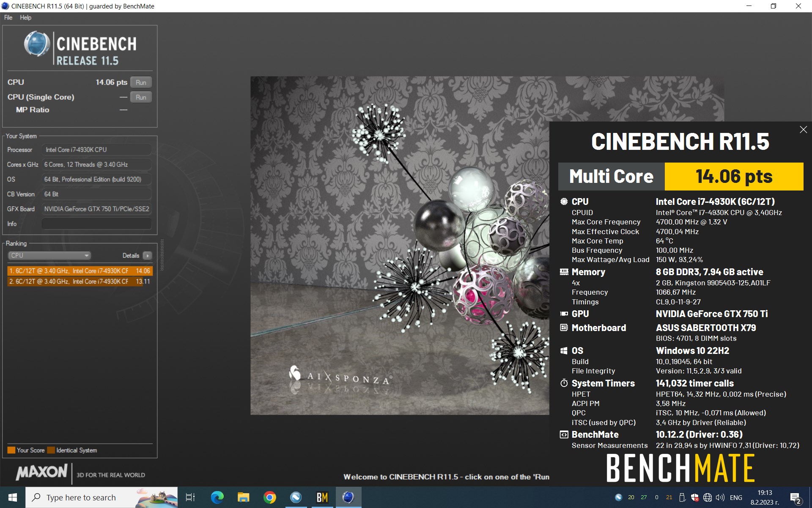The height and width of the screenshot is (508, 812).
Task: Click the CPU chip icon in BenchMate panel
Action: point(564,202)
